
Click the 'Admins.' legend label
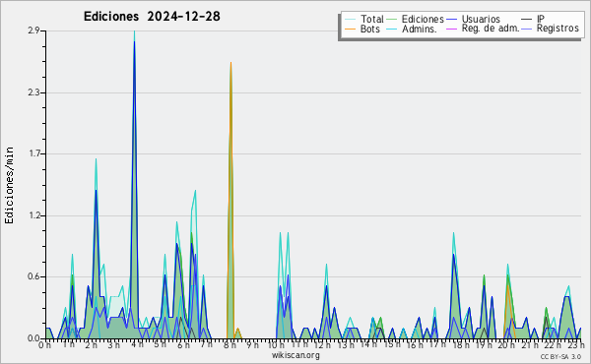click(420, 29)
